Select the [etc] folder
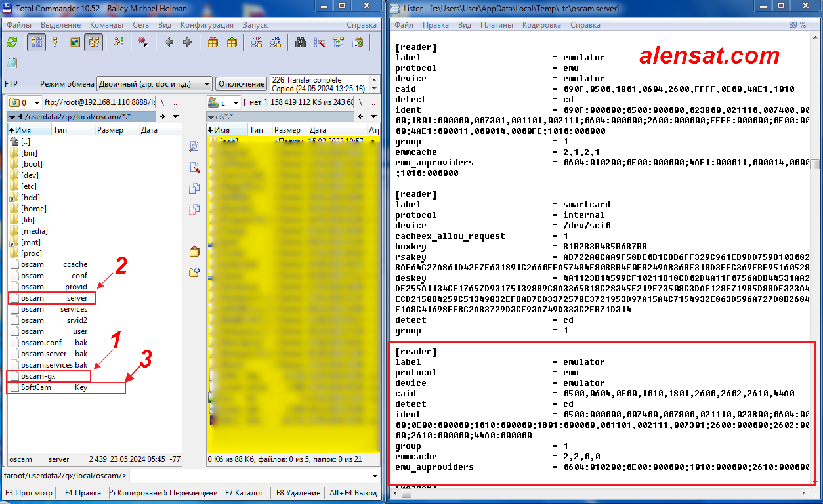The width and height of the screenshot is (823, 504). pos(29,186)
